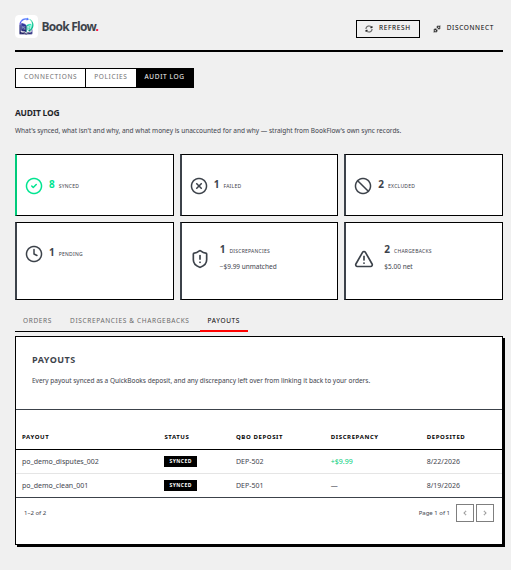Click the '$5.00 net' text
Screen dimensions: 511x570
pos(398,267)
